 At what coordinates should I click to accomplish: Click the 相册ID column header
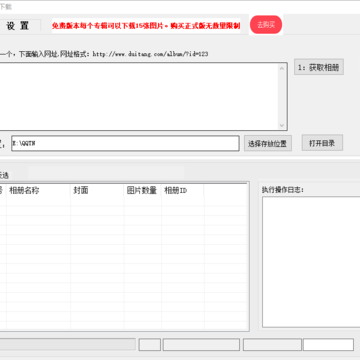pos(183,190)
